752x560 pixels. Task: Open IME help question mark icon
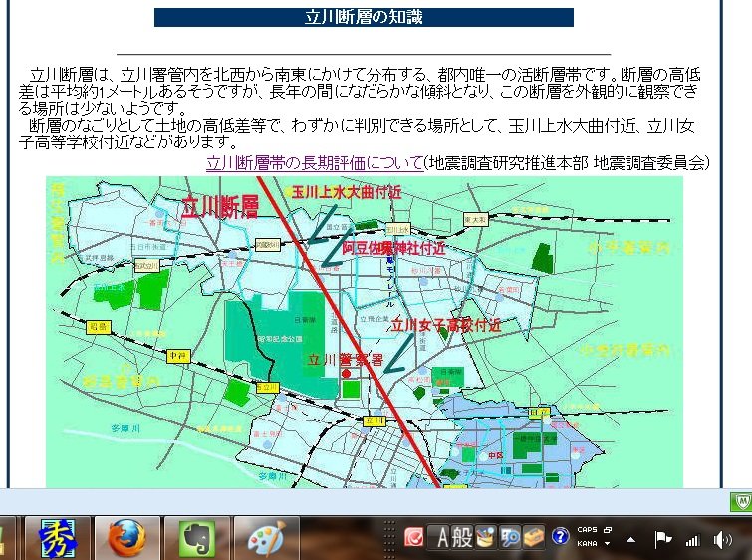coord(560,536)
